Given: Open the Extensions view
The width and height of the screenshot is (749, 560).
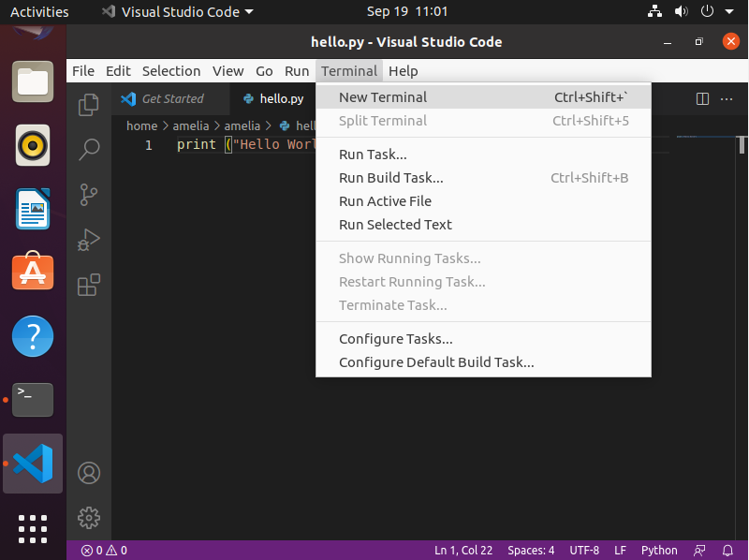Looking at the screenshot, I should [88, 285].
